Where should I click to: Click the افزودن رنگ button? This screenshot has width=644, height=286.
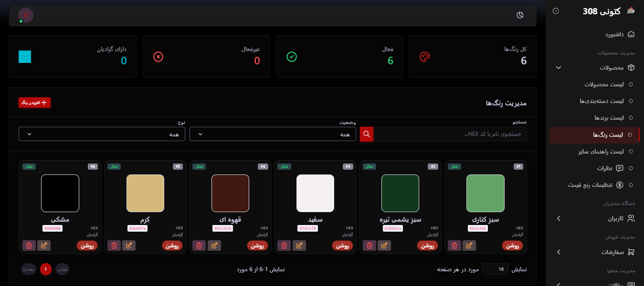(34, 102)
